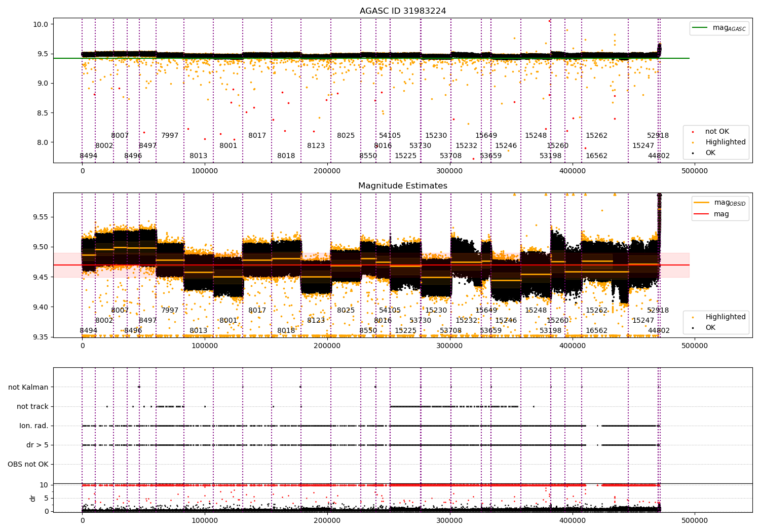Click obsid label 8025 in the middle plot
This screenshot has height=532, width=760.
(346, 311)
